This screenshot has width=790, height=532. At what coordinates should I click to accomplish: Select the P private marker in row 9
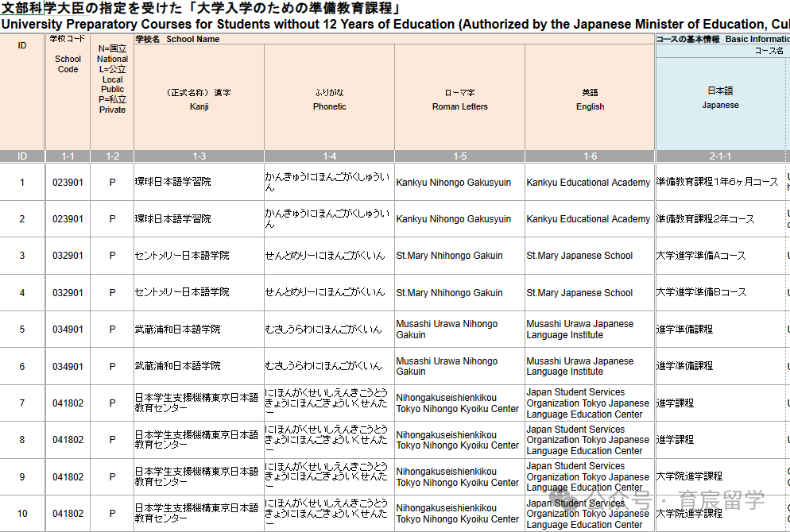coord(112,476)
